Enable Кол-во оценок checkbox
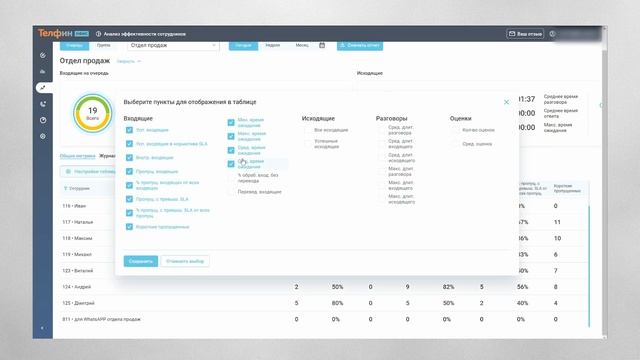This screenshot has width=640, height=360. [456, 130]
